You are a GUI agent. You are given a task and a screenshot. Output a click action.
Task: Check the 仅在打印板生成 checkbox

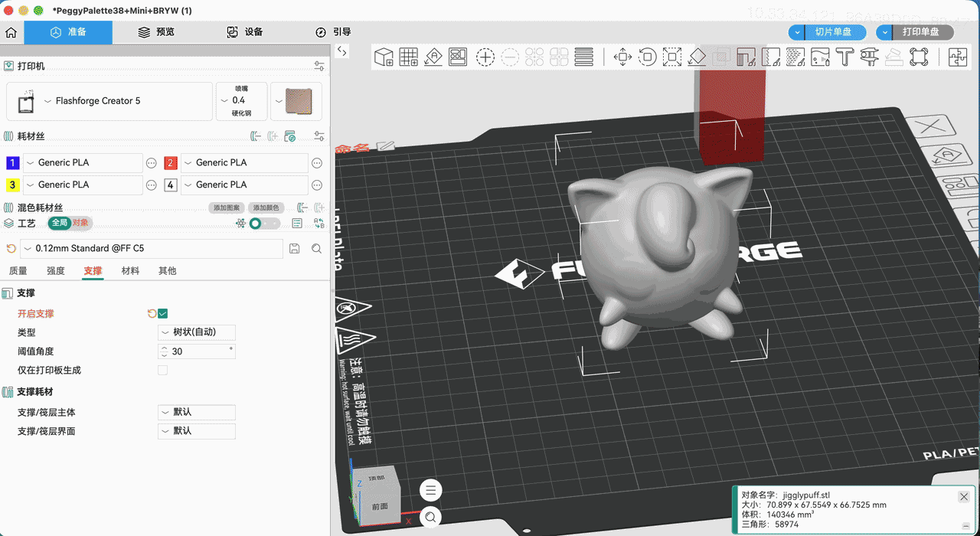pos(162,371)
